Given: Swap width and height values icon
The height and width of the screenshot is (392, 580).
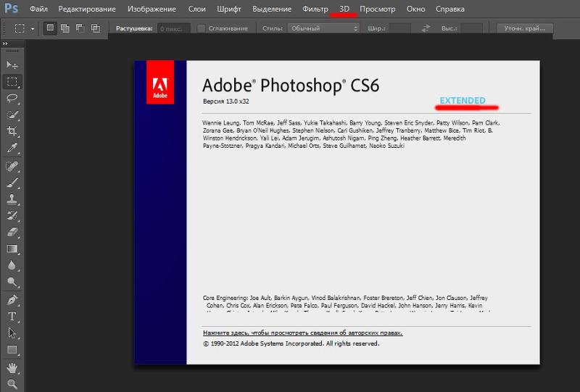Looking at the screenshot, I should click(426, 28).
